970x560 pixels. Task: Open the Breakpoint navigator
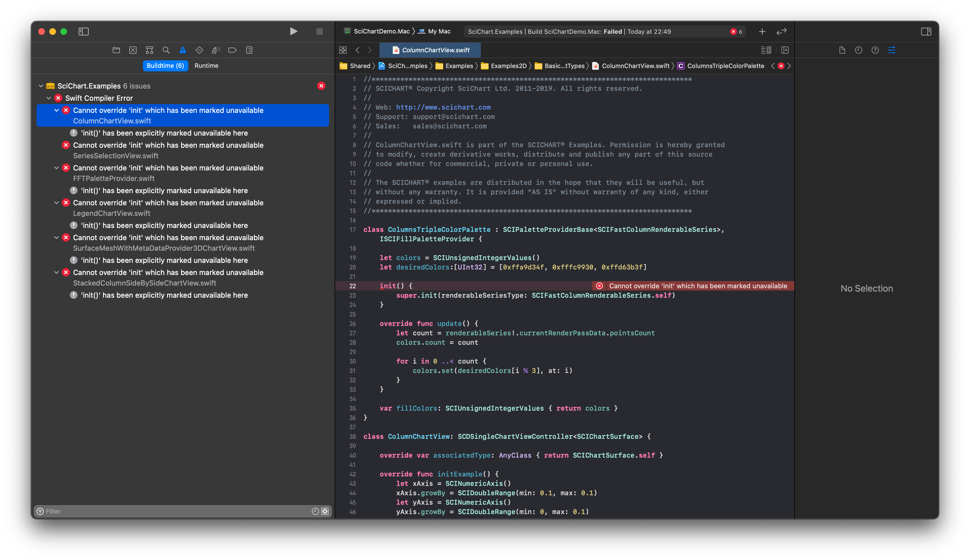[x=232, y=50]
